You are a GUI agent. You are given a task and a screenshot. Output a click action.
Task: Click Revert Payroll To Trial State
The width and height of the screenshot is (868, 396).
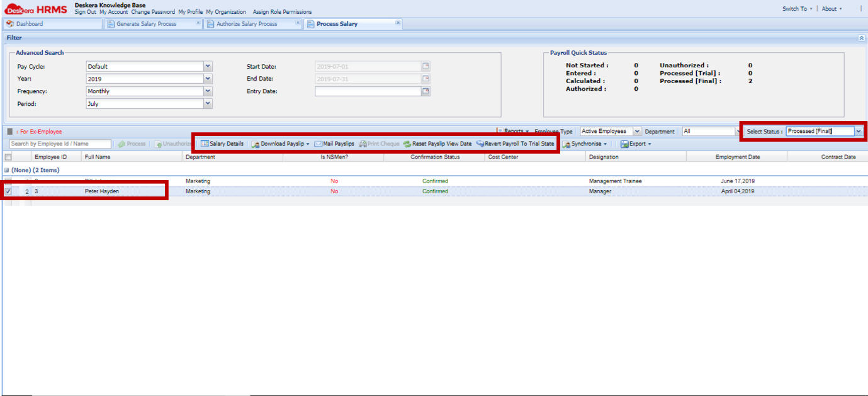click(x=515, y=144)
